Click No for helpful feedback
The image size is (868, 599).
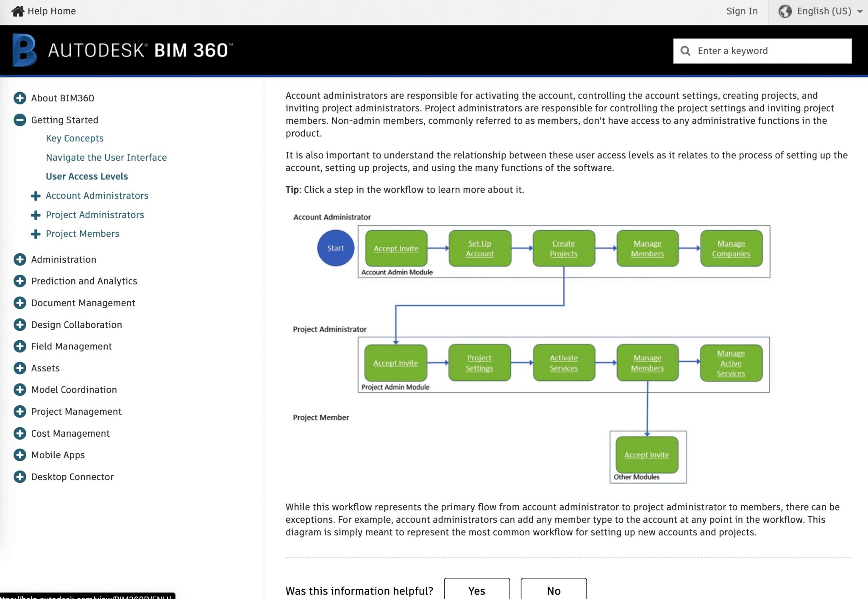pos(554,589)
